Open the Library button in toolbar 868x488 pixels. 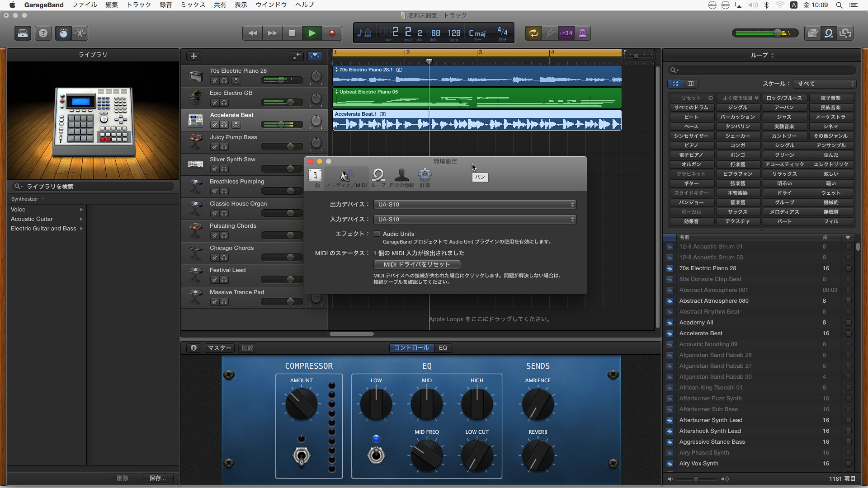pos(23,33)
